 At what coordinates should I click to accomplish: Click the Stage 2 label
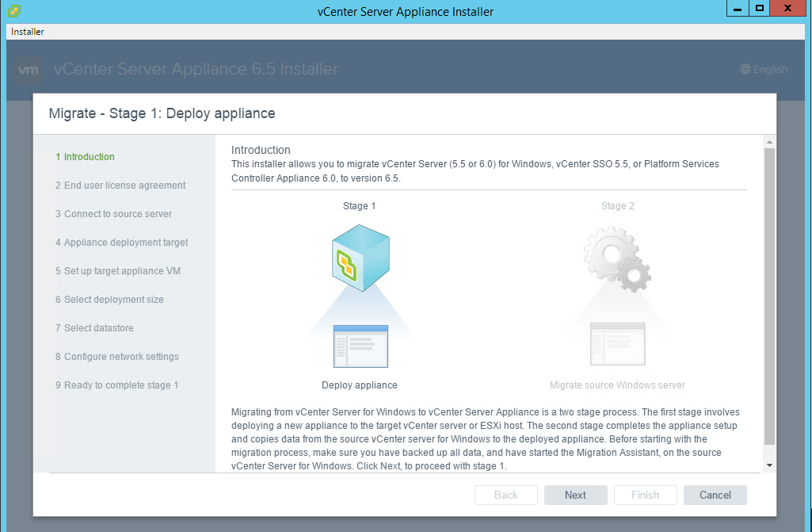tap(617, 206)
